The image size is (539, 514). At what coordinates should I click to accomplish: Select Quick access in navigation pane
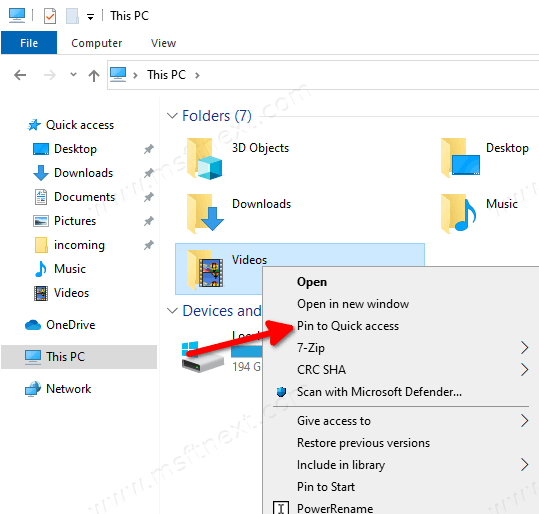pos(80,125)
